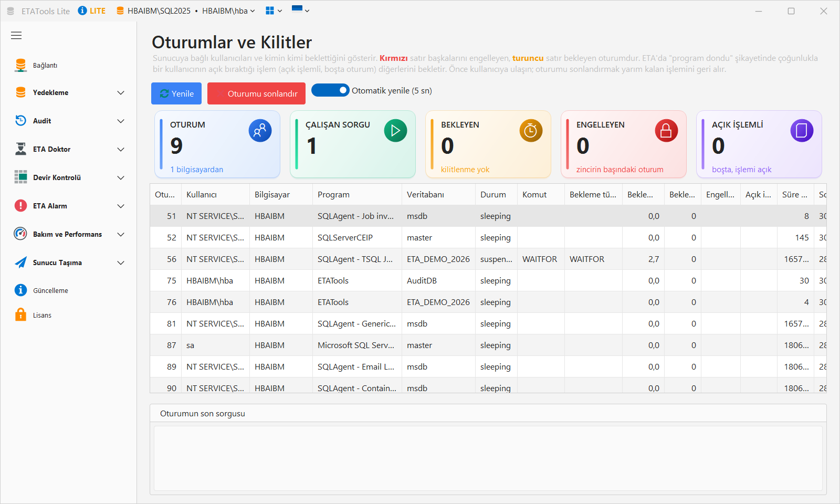840x504 pixels.
Task: Expand the Devir Kontrolü chevron
Action: point(121,177)
